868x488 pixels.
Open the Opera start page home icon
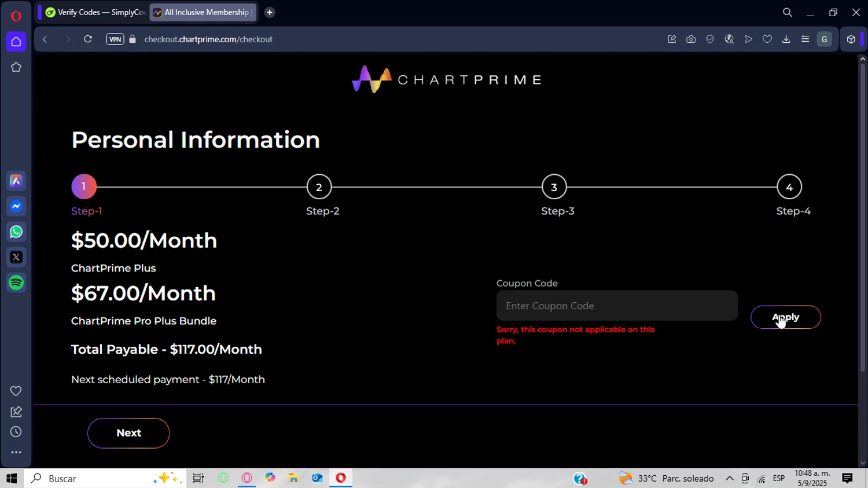point(16,42)
